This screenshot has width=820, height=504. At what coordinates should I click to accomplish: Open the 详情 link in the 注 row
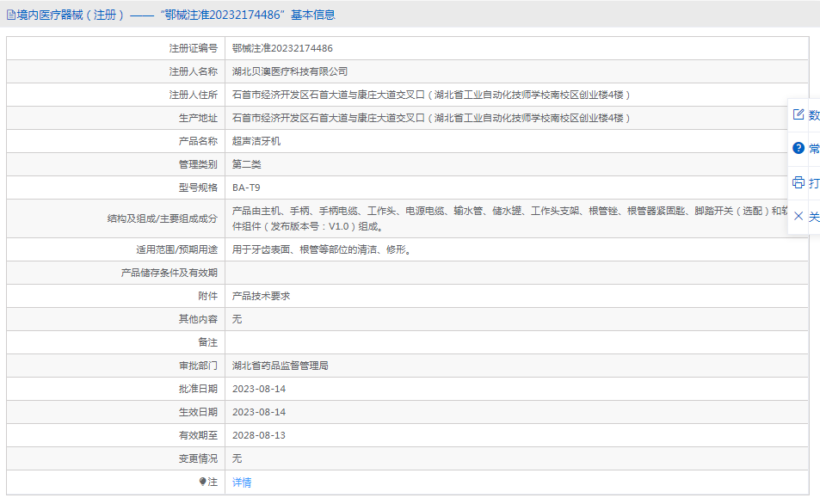[x=242, y=482]
